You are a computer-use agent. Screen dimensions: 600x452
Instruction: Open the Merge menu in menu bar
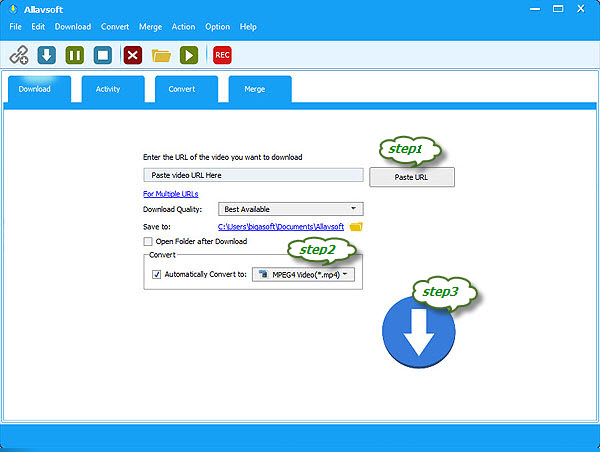point(150,27)
